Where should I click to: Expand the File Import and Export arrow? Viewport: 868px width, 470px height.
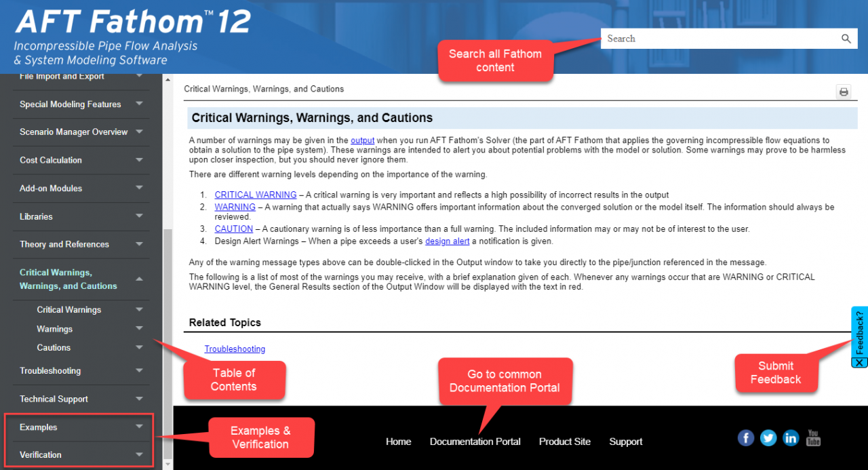point(139,76)
